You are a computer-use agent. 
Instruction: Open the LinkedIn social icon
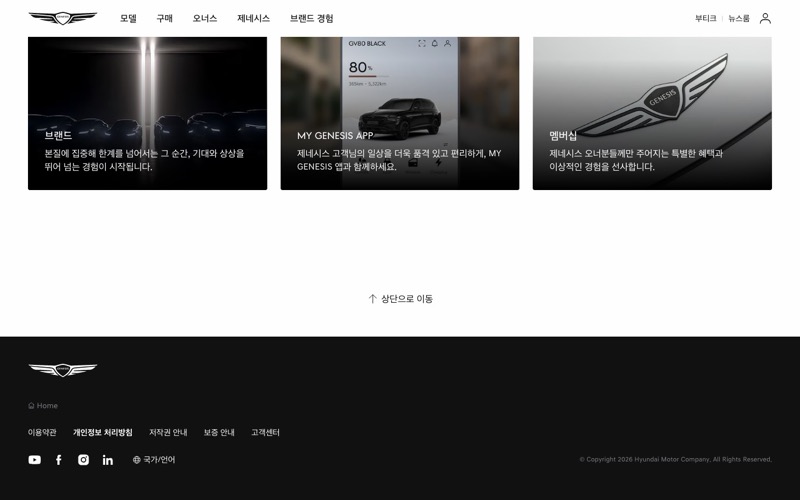(x=108, y=460)
